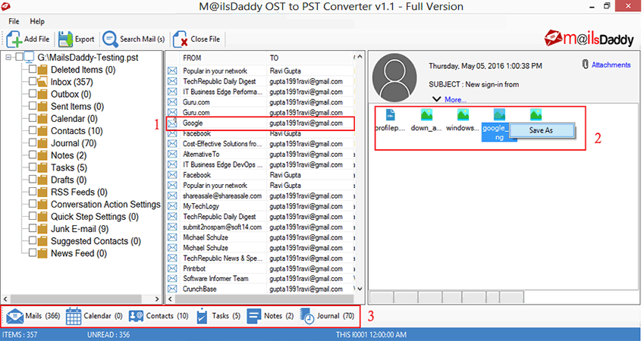Open the Drafts (0) folder

pyautogui.click(x=68, y=180)
